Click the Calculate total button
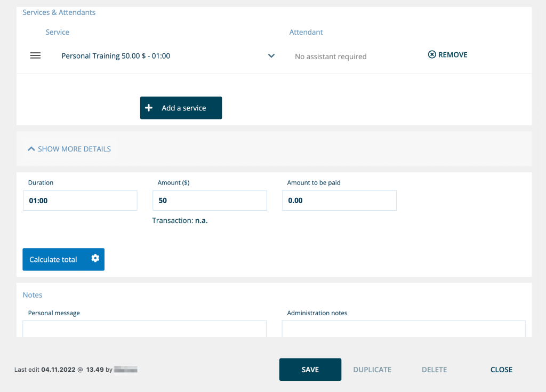Image resolution: width=546 pixels, height=392 pixels. pos(53,259)
